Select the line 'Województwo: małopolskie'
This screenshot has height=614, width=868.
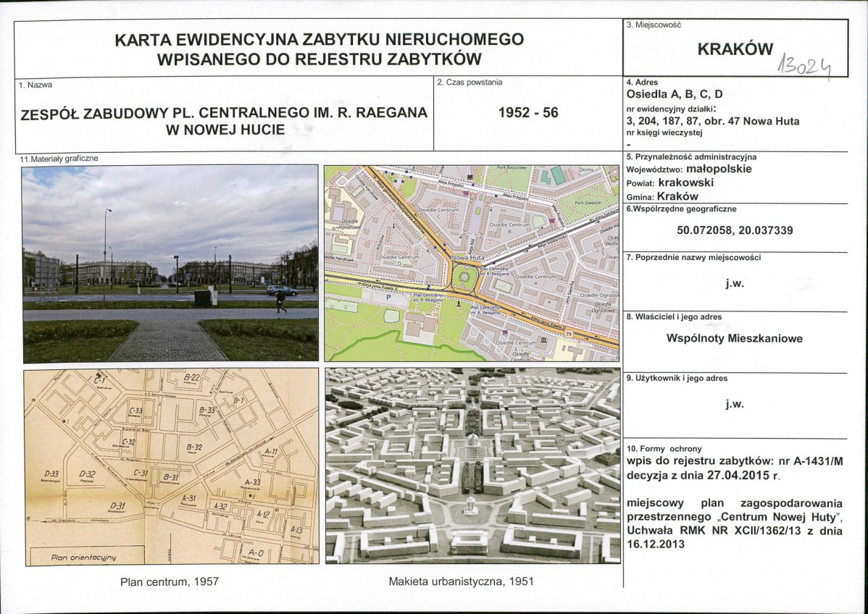(x=689, y=169)
